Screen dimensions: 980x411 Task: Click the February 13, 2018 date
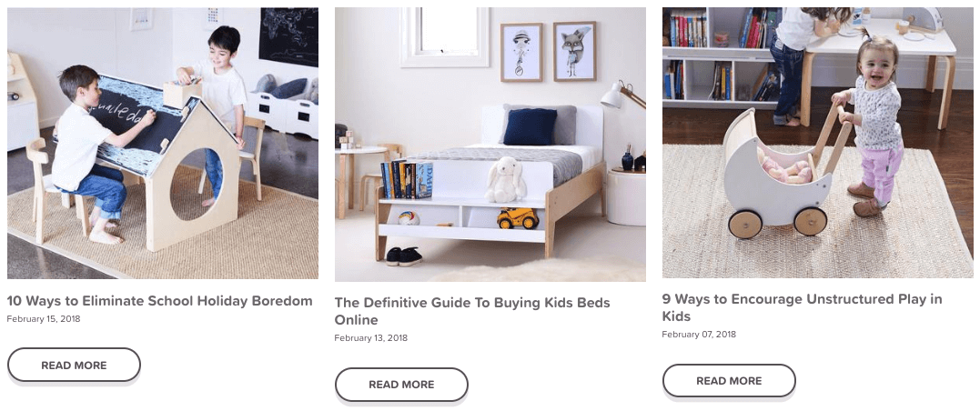pos(370,338)
